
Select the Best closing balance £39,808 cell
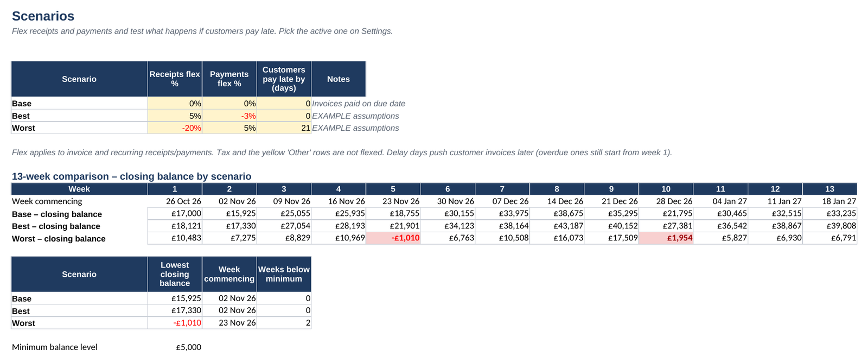click(x=830, y=226)
